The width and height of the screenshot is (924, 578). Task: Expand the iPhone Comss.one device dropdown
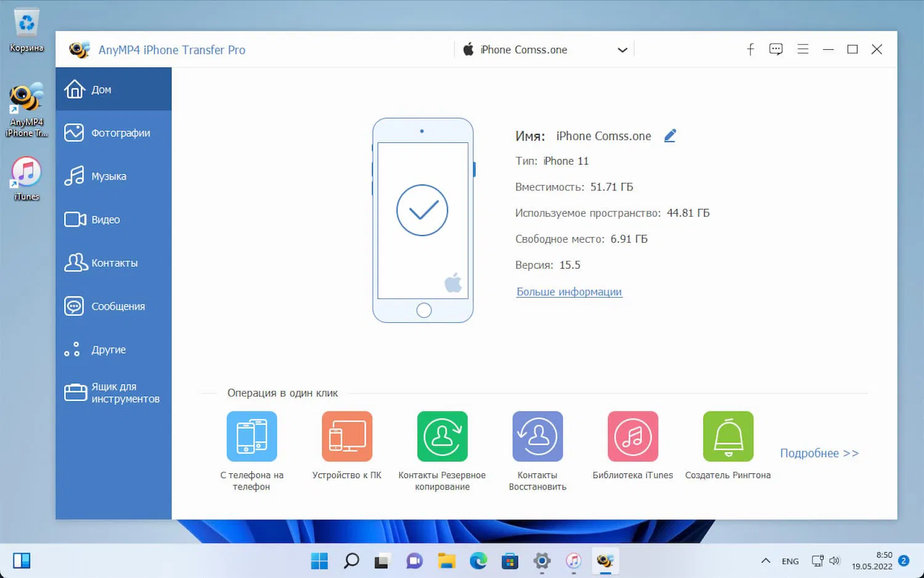[x=622, y=49]
